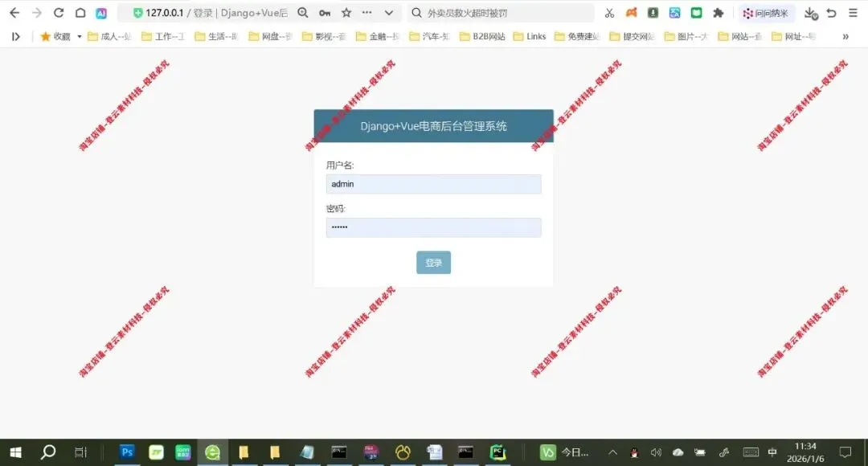Click the 密码 password field

click(x=433, y=227)
